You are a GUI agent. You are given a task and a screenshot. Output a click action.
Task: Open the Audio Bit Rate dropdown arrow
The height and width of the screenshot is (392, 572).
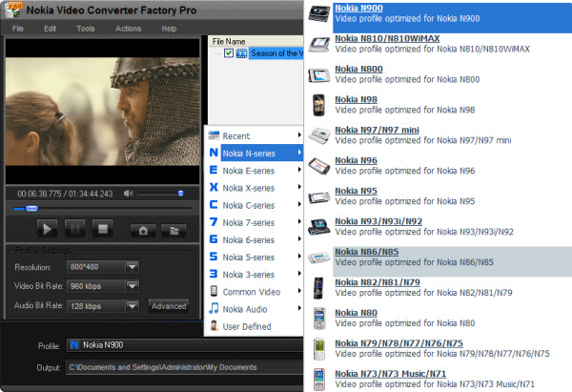[133, 306]
